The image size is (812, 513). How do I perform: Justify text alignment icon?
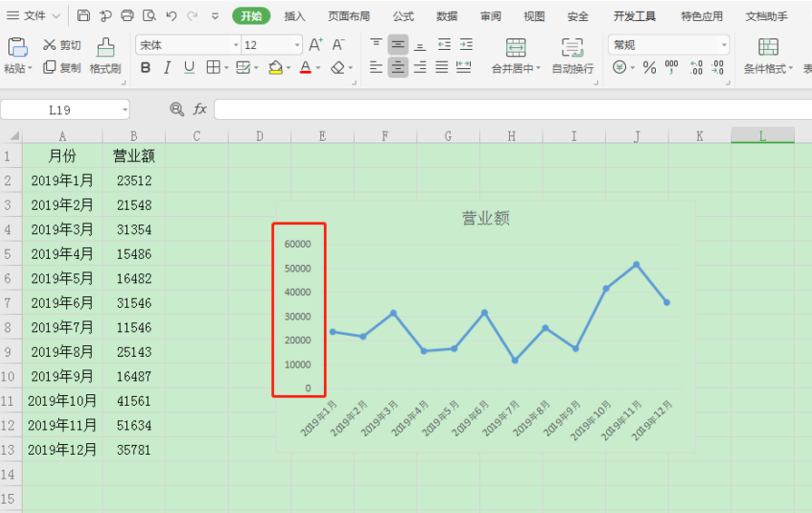tap(442, 67)
